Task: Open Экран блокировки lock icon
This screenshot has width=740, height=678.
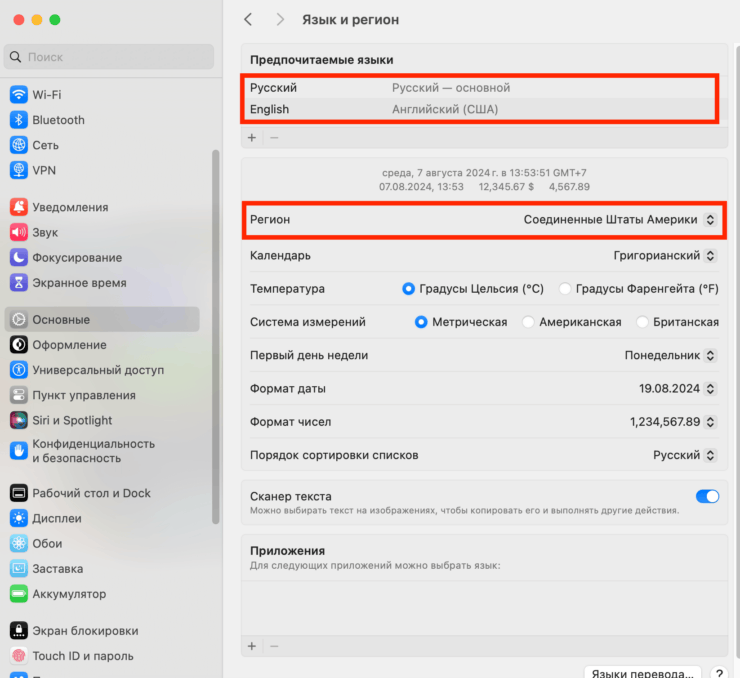Action: [18, 630]
